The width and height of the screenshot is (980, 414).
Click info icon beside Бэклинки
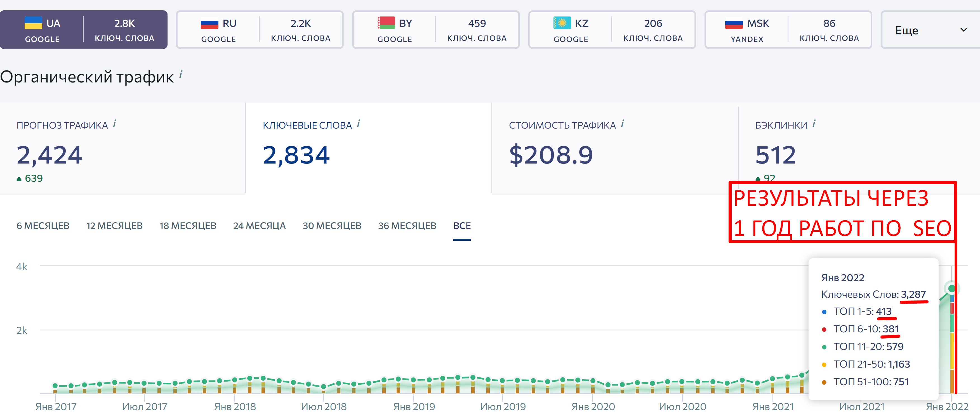814,124
